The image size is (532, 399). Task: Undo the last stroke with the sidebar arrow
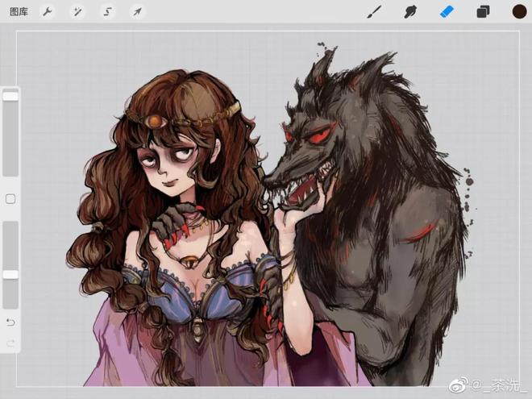click(10, 322)
